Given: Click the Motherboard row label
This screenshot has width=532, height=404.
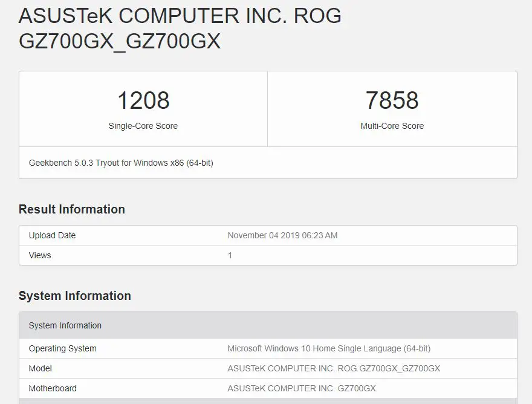Looking at the screenshot, I should [x=53, y=388].
